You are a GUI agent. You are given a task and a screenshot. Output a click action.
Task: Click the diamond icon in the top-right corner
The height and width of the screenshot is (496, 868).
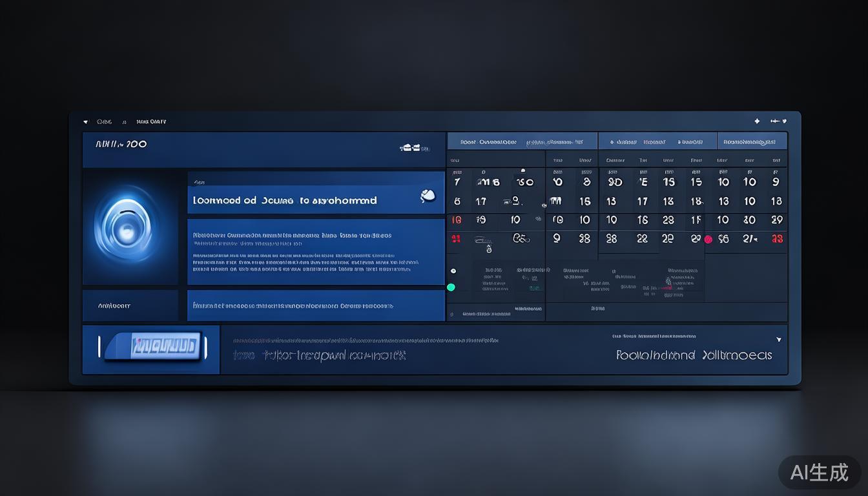tap(757, 121)
